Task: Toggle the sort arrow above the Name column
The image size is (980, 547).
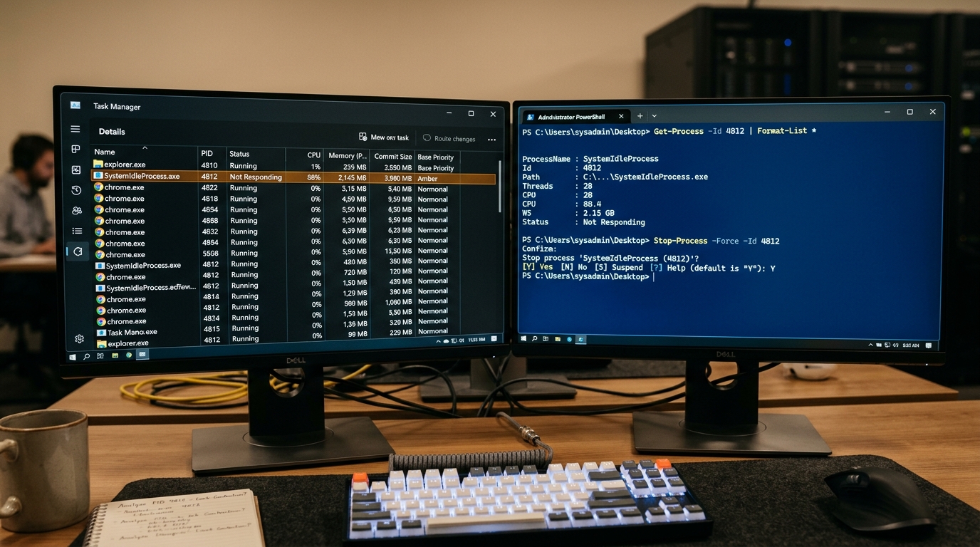Action: [145, 147]
